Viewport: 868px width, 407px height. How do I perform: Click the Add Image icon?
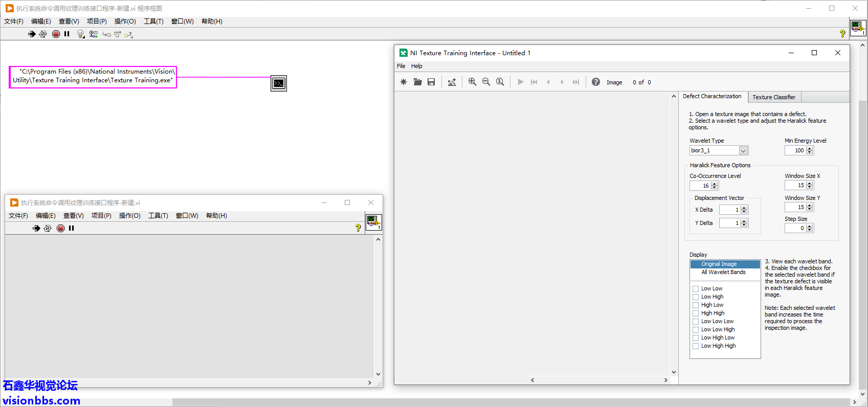point(452,82)
